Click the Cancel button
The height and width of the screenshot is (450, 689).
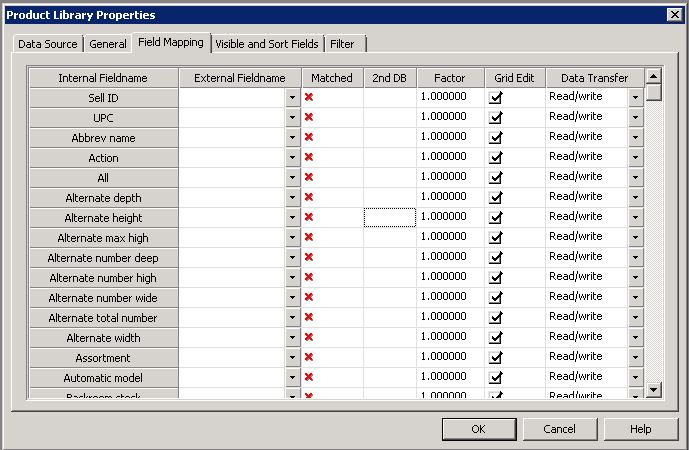pos(559,429)
